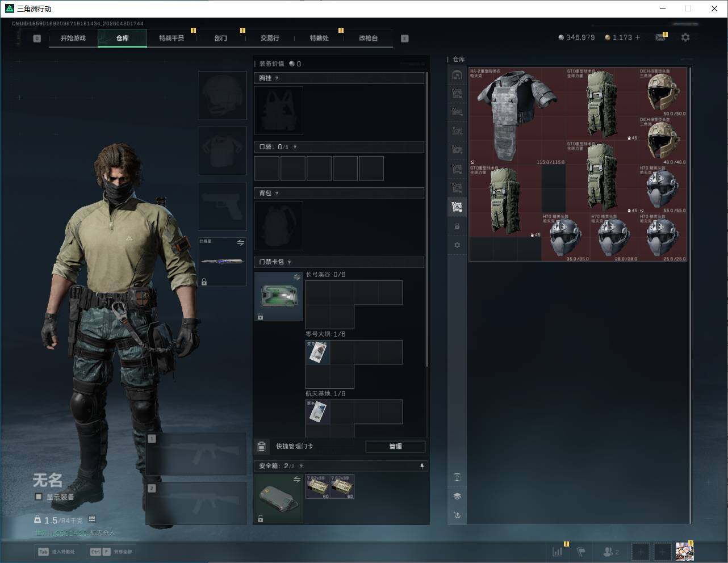Go to the 部门 tab
This screenshot has height=563, width=728.
point(221,38)
